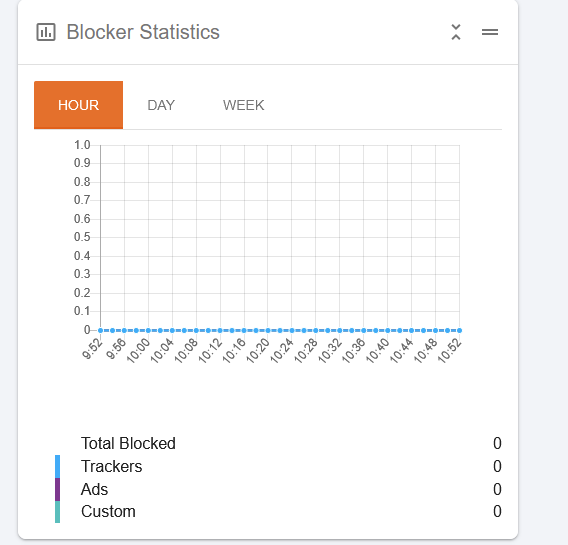Click the Total Blocked count value

point(497,443)
